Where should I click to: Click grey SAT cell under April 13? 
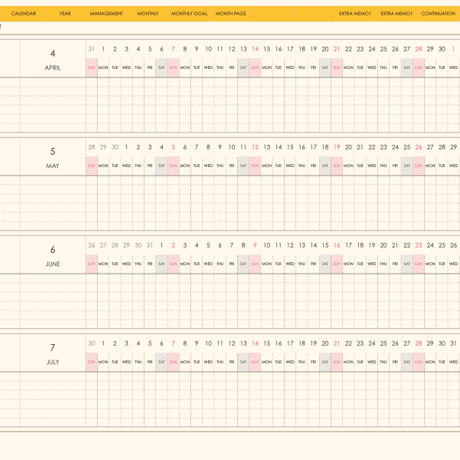(x=243, y=68)
